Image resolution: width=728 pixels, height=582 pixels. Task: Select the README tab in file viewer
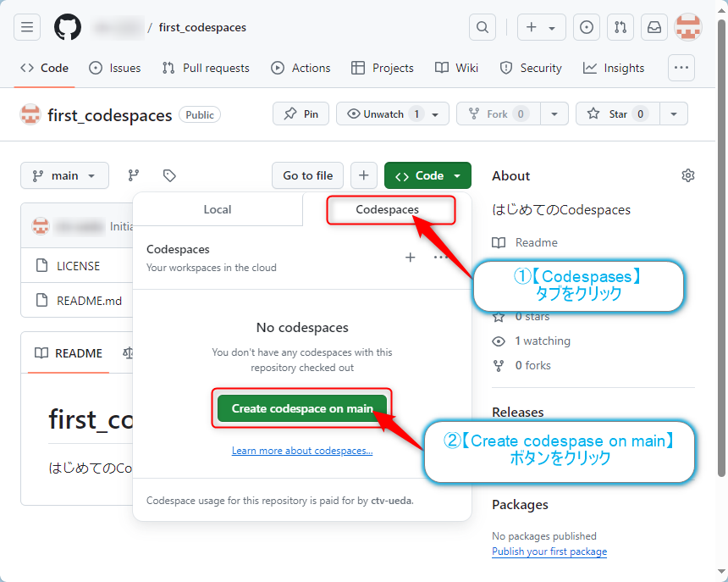point(69,353)
